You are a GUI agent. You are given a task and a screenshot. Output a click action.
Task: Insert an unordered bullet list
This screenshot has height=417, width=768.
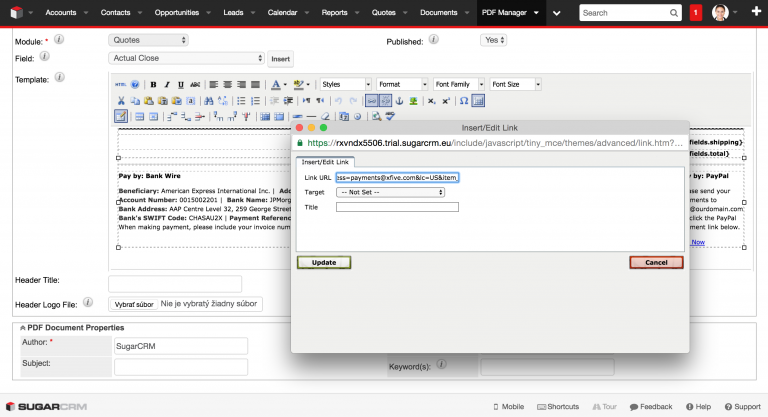click(241, 101)
